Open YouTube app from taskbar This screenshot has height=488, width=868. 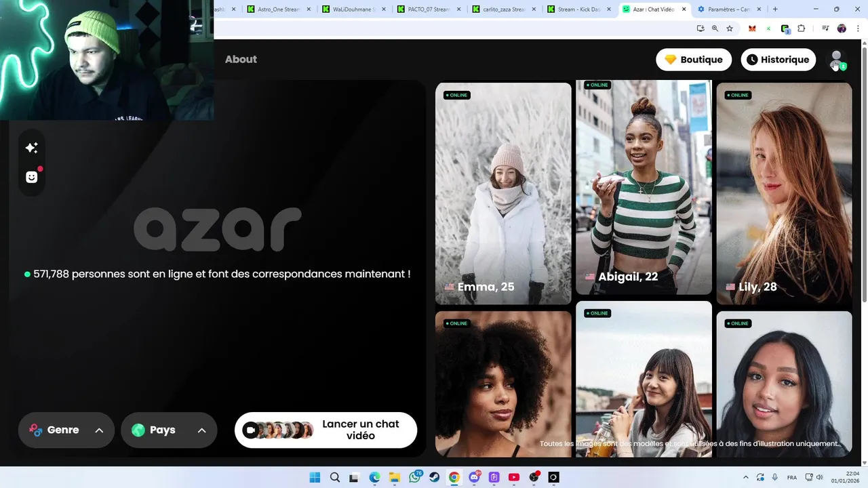pos(514,477)
